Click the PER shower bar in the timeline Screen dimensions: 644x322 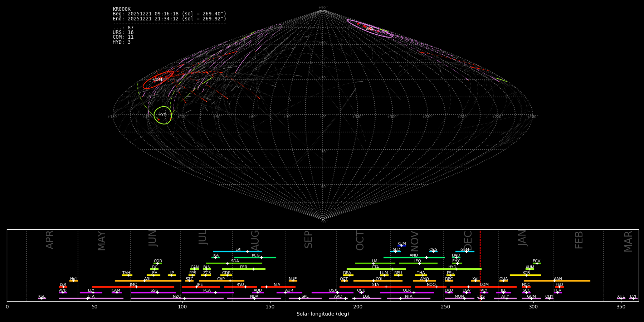pyautogui.click(x=244, y=269)
